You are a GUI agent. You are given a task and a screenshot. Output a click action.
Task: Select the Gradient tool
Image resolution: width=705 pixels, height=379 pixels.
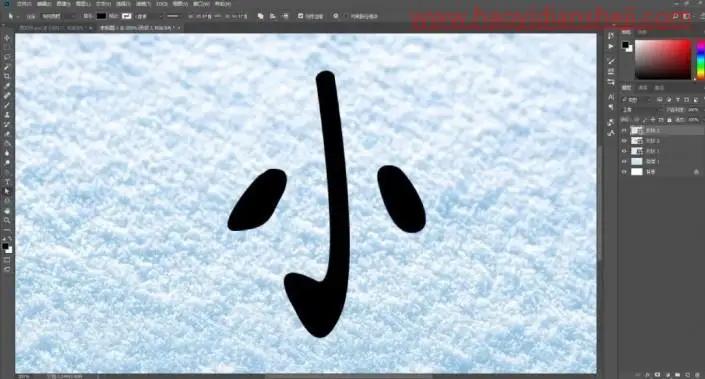click(7, 143)
